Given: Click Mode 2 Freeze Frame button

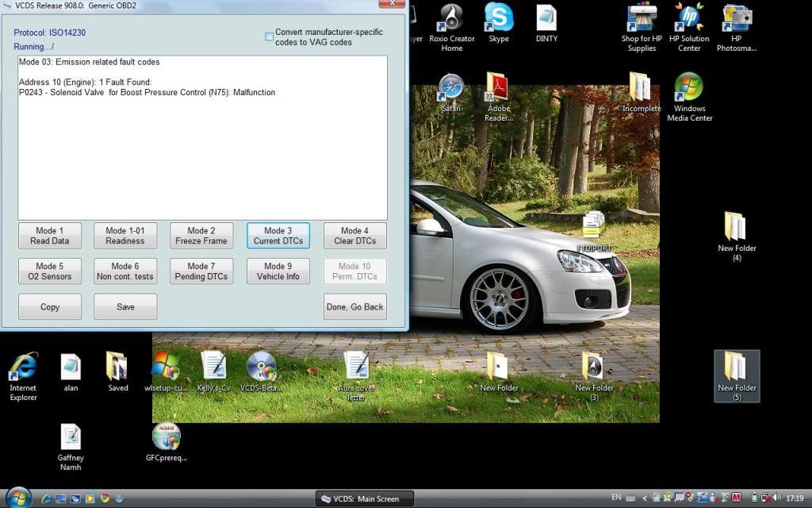Looking at the screenshot, I should 201,235.
